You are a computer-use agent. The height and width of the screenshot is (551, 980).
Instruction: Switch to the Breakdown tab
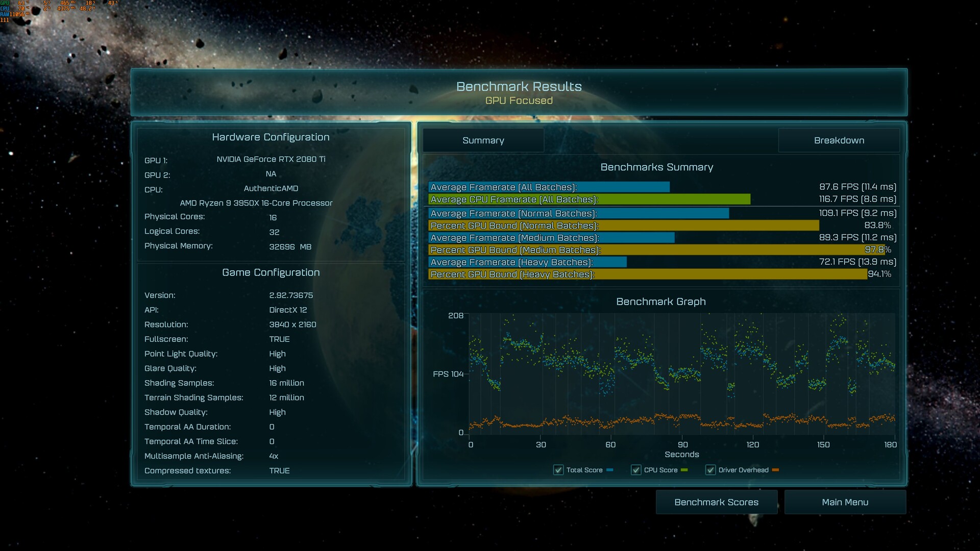pos(839,140)
